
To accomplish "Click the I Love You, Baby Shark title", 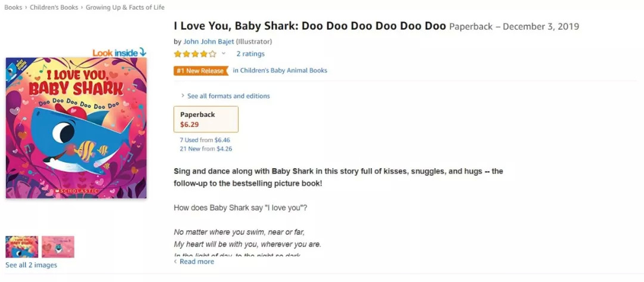I will [x=309, y=26].
